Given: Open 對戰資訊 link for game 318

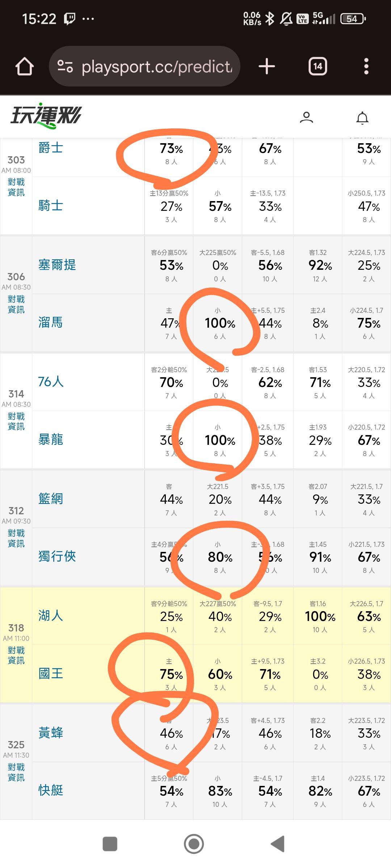Looking at the screenshot, I should point(16,655).
